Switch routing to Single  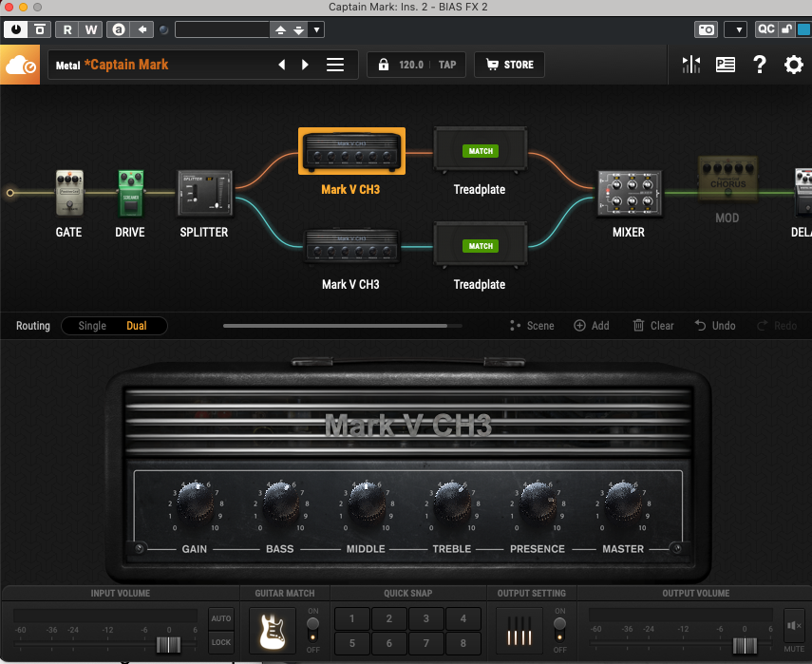tap(92, 326)
